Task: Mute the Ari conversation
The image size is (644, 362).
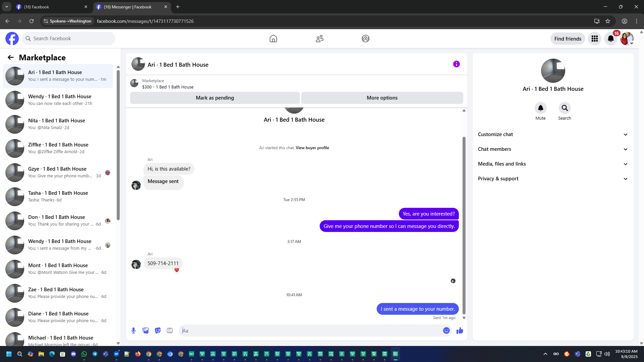Action: point(540,108)
